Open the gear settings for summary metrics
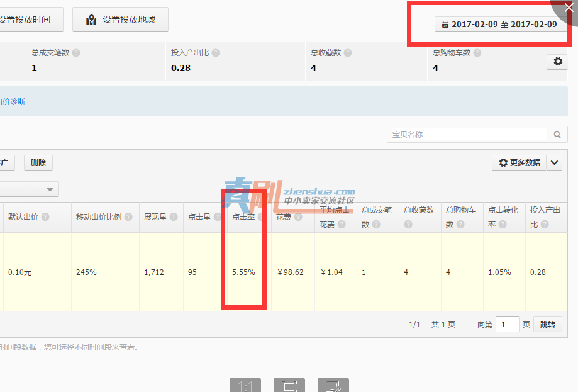578x392 pixels. point(558,62)
